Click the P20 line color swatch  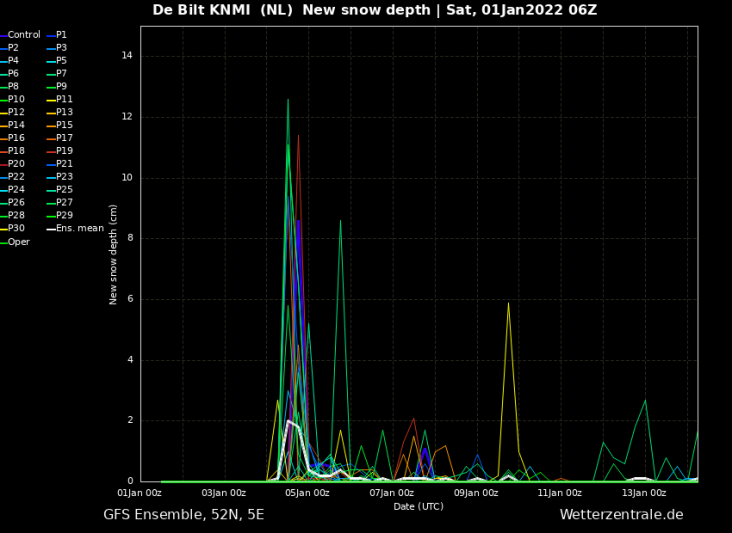coord(3,164)
